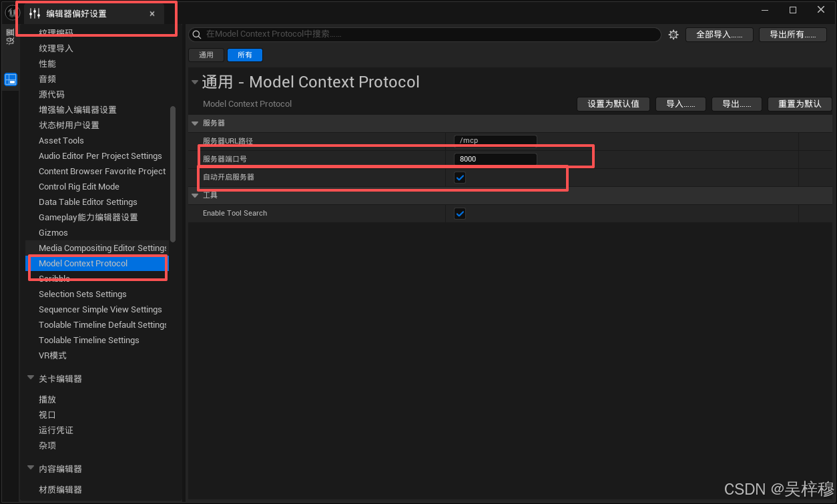
Task: Select 音频 in the settings list
Action: (47, 79)
